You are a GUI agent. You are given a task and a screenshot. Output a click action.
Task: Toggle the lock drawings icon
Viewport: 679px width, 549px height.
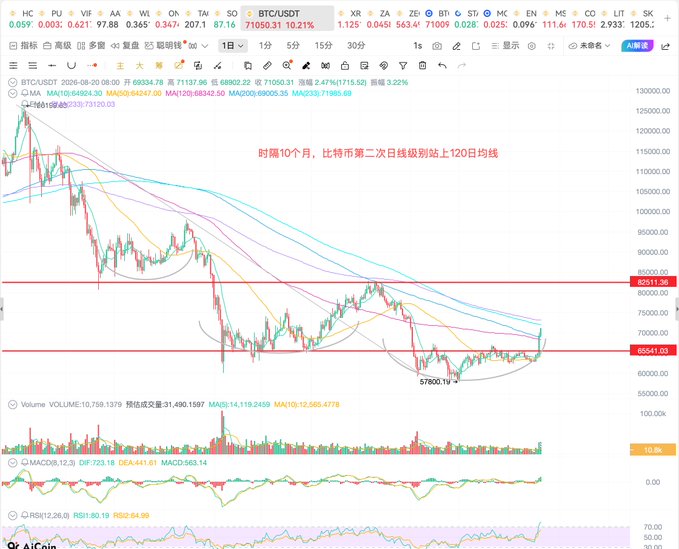click(345, 65)
